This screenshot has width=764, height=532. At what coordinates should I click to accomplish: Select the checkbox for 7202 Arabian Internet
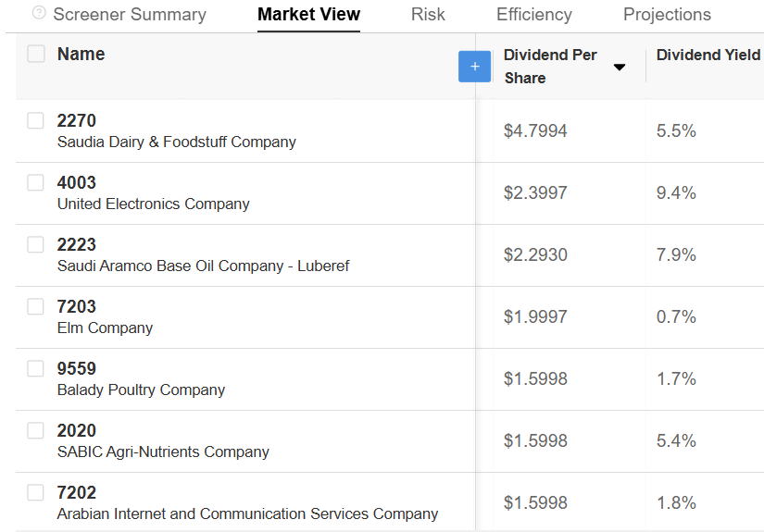(x=35, y=492)
